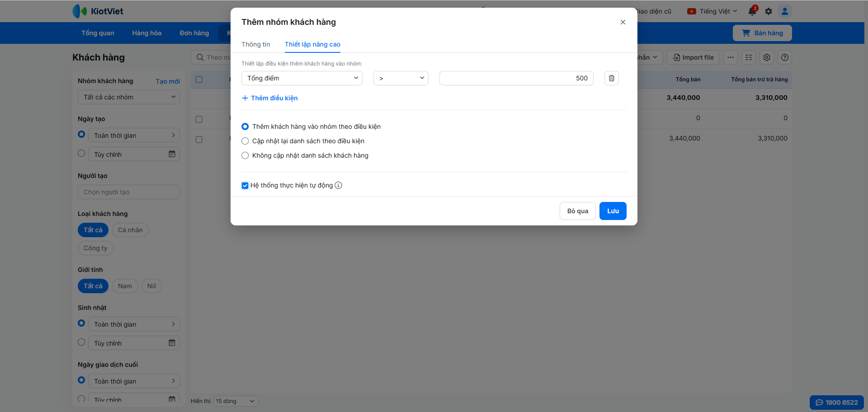Image resolution: width=868 pixels, height=412 pixels.
Task: Click the plus icon for Thêm điều kiện
Action: (x=245, y=98)
